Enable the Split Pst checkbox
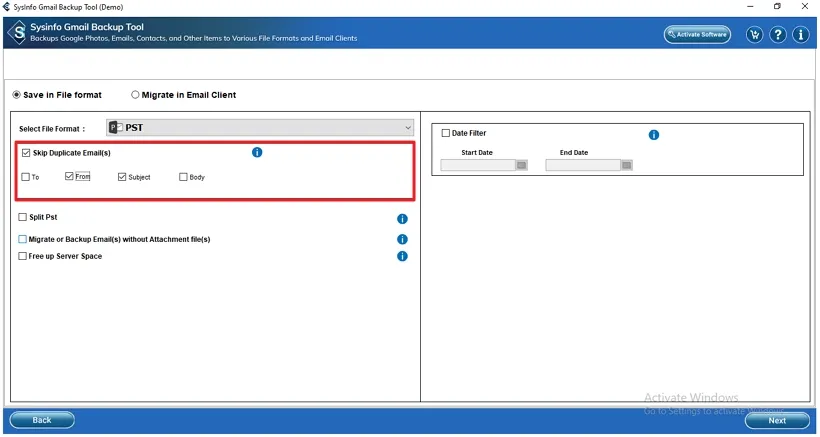Screen dimensions: 820x437 (22, 217)
